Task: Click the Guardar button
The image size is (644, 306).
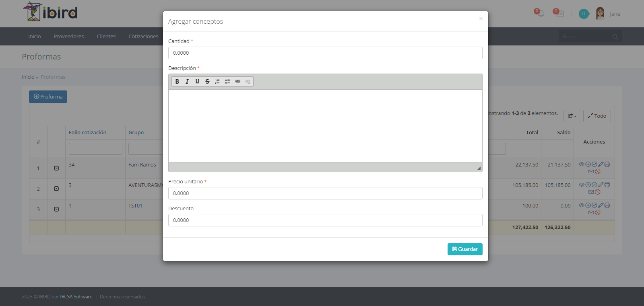Action: coord(465,249)
